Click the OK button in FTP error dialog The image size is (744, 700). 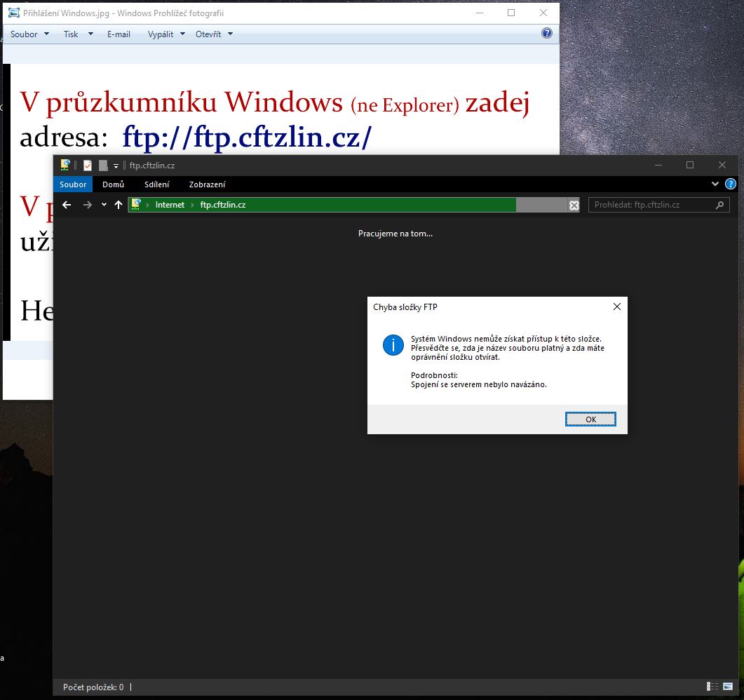coord(590,419)
